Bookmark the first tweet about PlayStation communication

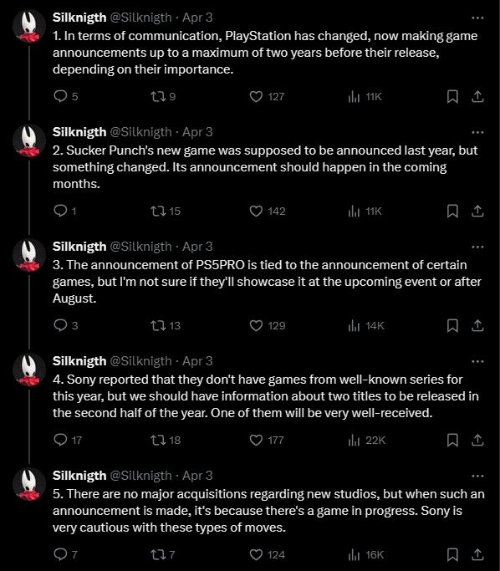click(452, 97)
